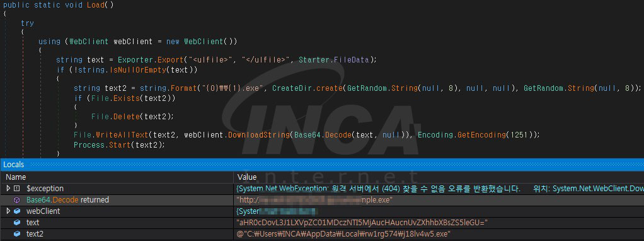644x241 pixels.
Task: Select the Base64.Decode returned row name
Action: [x=68, y=200]
